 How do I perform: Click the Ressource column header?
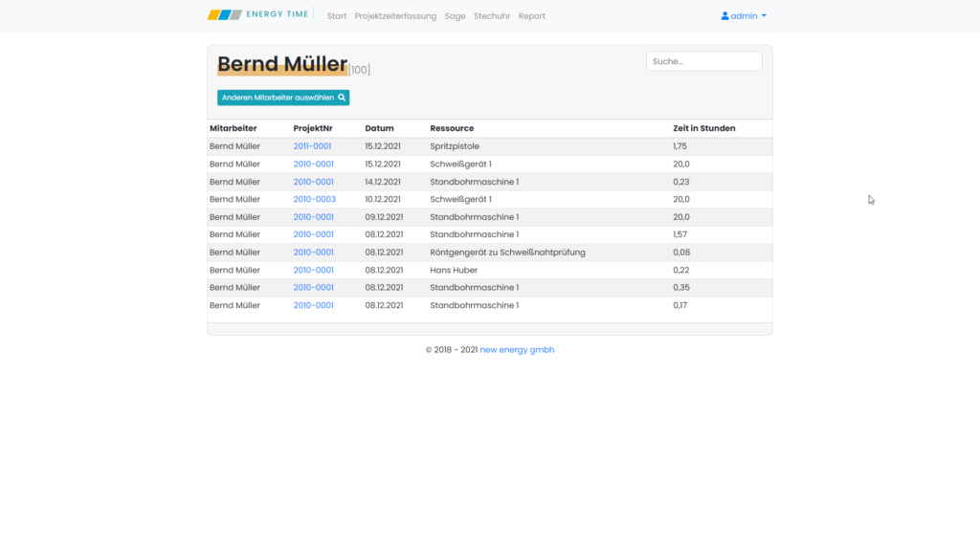(x=452, y=128)
